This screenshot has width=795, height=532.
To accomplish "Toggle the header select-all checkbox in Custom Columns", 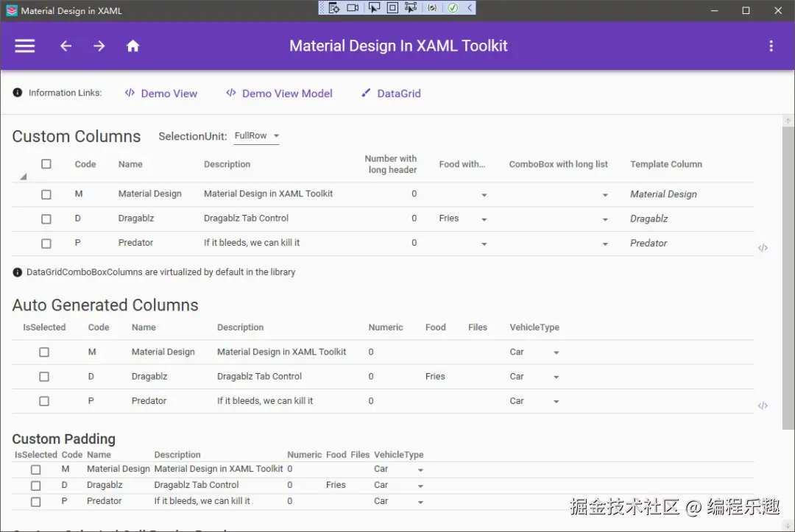I will tap(46, 163).
